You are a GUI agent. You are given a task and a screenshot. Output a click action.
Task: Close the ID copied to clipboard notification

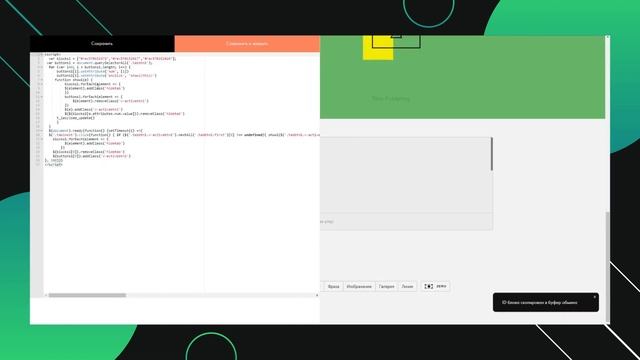click(x=594, y=297)
